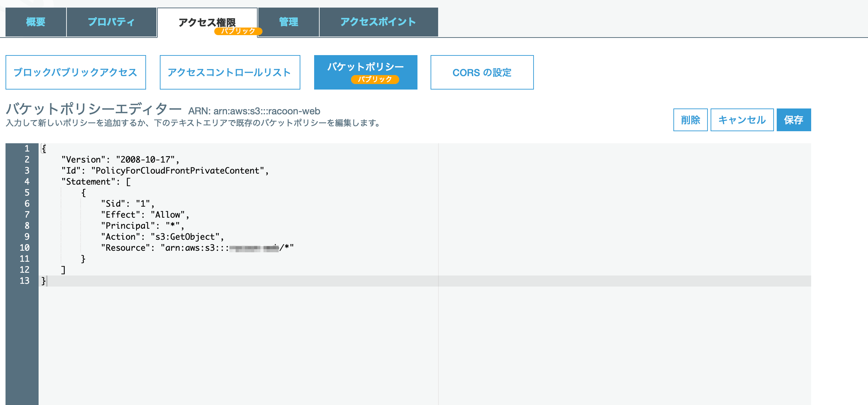Click the 削除 button
The width and height of the screenshot is (868, 405).
(x=690, y=120)
